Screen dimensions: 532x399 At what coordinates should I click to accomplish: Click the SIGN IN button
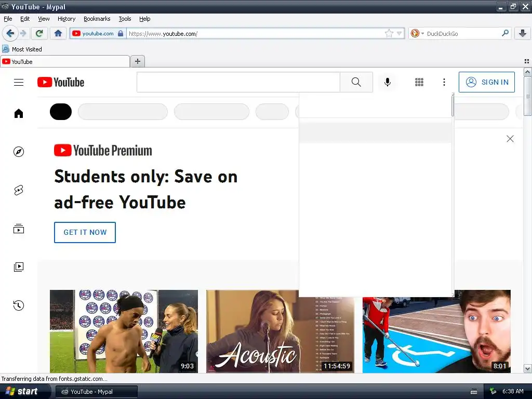[486, 82]
